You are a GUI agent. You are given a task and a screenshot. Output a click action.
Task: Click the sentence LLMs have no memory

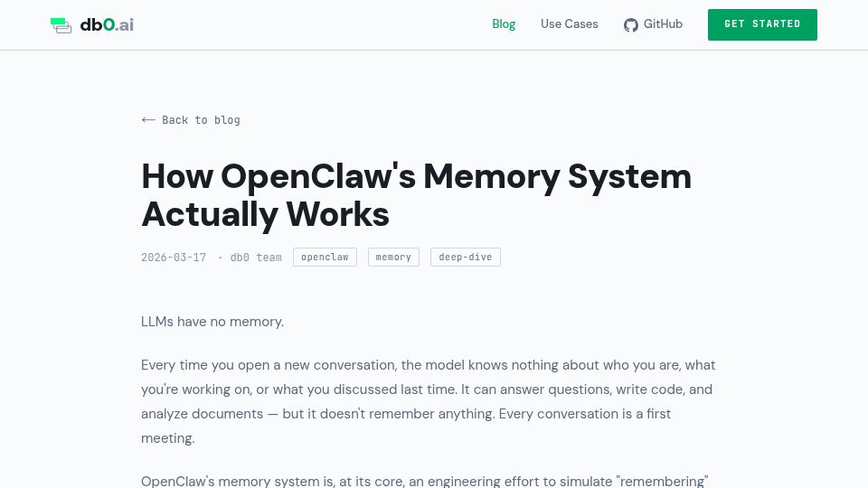pos(212,322)
